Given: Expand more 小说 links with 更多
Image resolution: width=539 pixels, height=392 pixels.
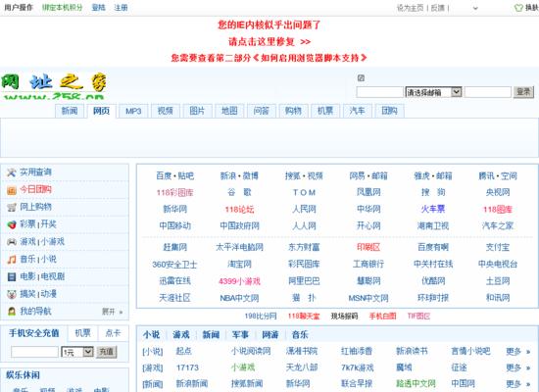Looking at the screenshot, I should 517,352.
